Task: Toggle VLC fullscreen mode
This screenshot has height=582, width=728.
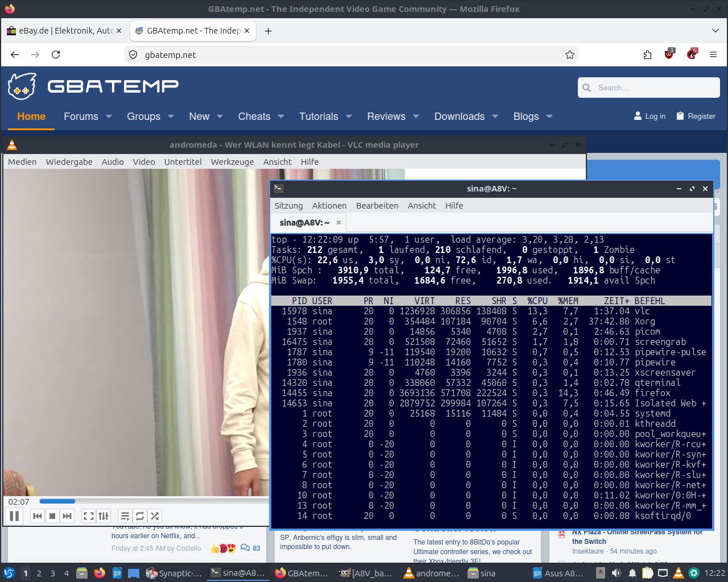Action: pyautogui.click(x=89, y=516)
